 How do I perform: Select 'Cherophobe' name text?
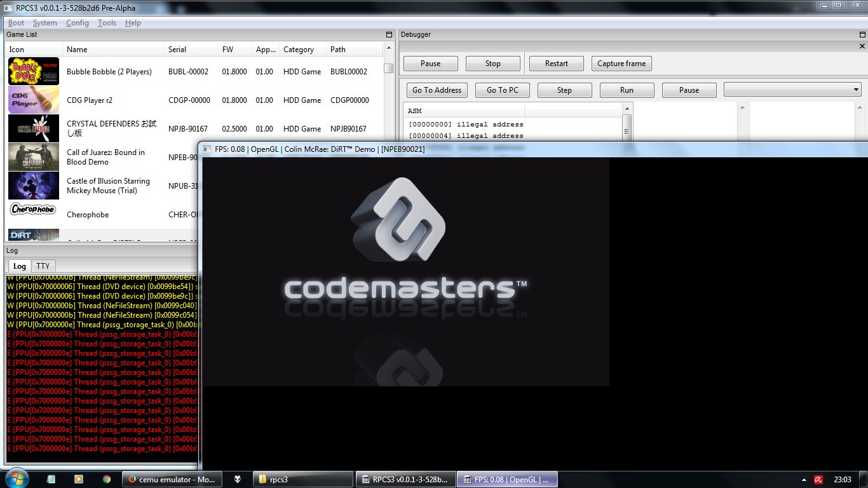tap(88, 215)
